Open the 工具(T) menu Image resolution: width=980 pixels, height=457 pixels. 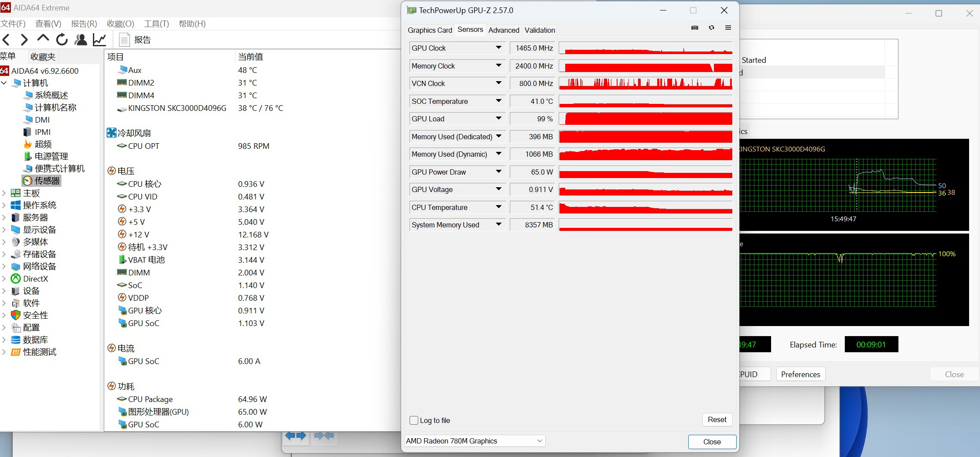(x=156, y=24)
